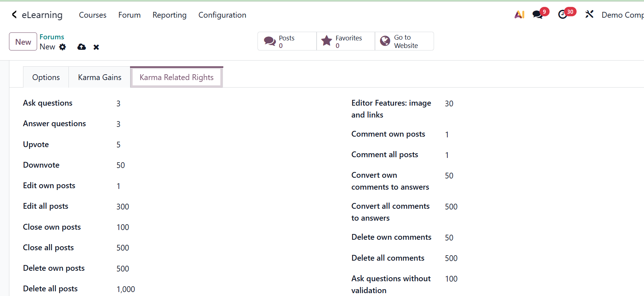
Task: Open the Courses menu
Action: [x=93, y=15]
